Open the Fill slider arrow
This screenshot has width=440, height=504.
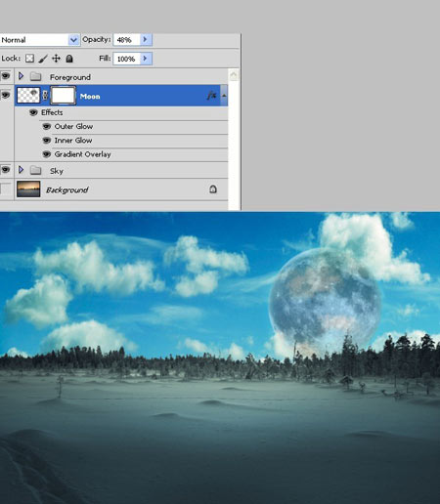click(146, 59)
